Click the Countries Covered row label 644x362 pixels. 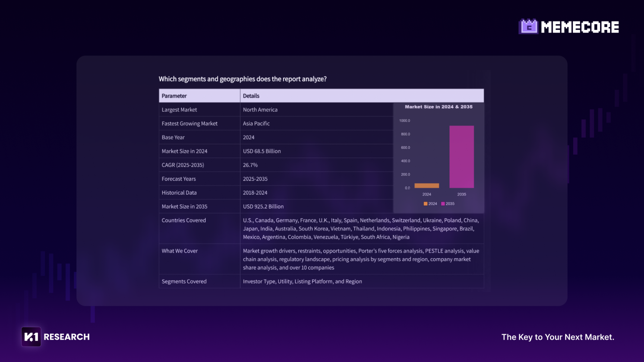pyautogui.click(x=184, y=220)
